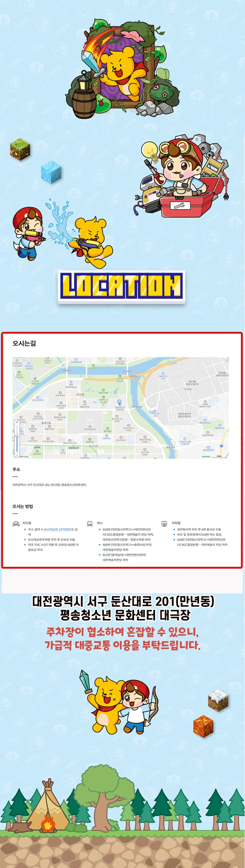Click the 버스 label
245x868 pixels.
100,523
